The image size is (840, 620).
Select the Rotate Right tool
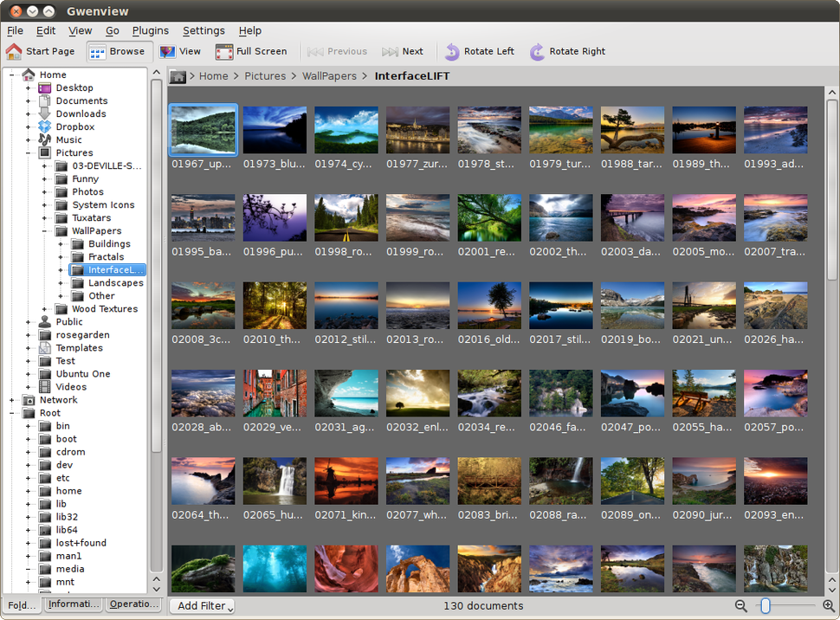567,51
